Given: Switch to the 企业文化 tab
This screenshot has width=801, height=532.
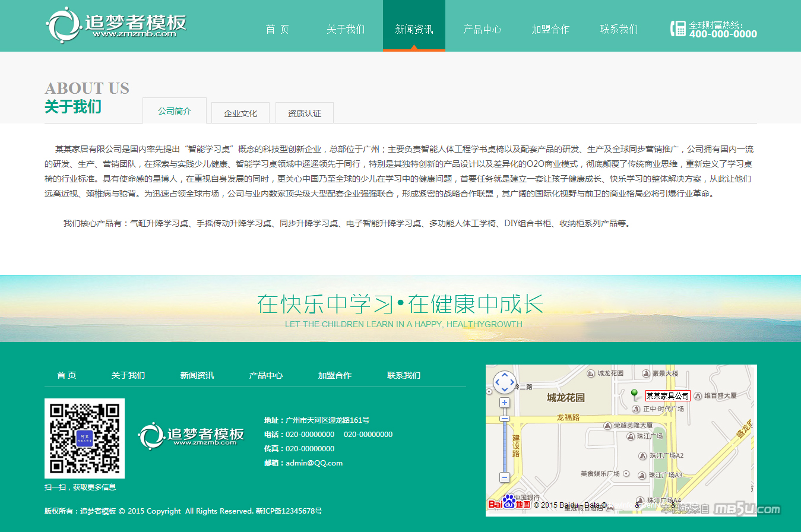Looking at the screenshot, I should (240, 113).
